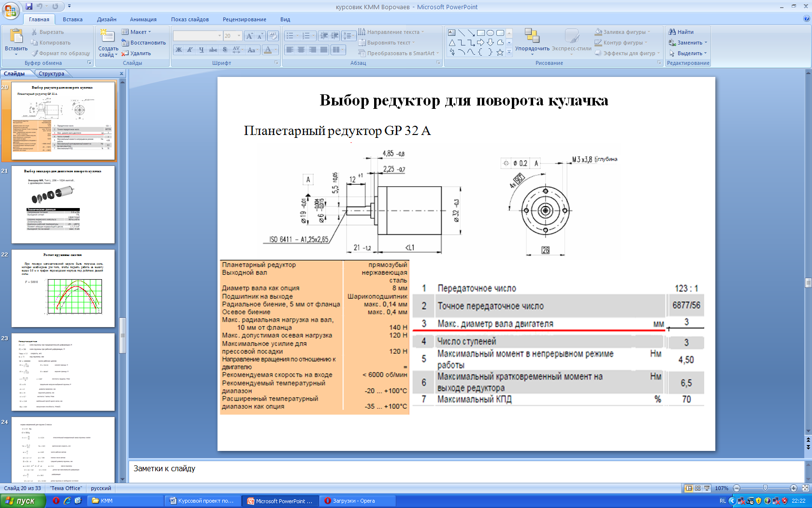Click Find (Найти) binoculars
The height and width of the screenshot is (508, 812).
[681, 32]
